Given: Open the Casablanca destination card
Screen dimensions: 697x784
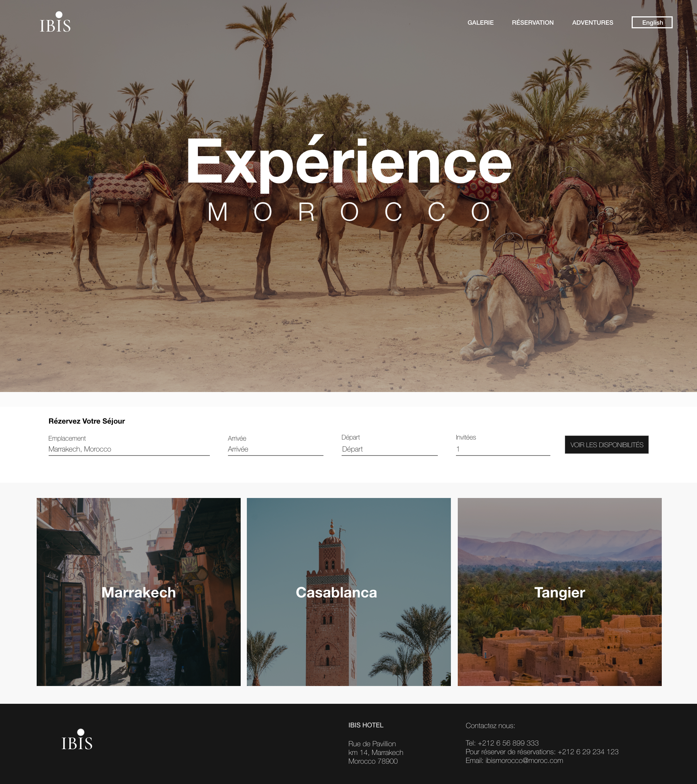Looking at the screenshot, I should [349, 592].
